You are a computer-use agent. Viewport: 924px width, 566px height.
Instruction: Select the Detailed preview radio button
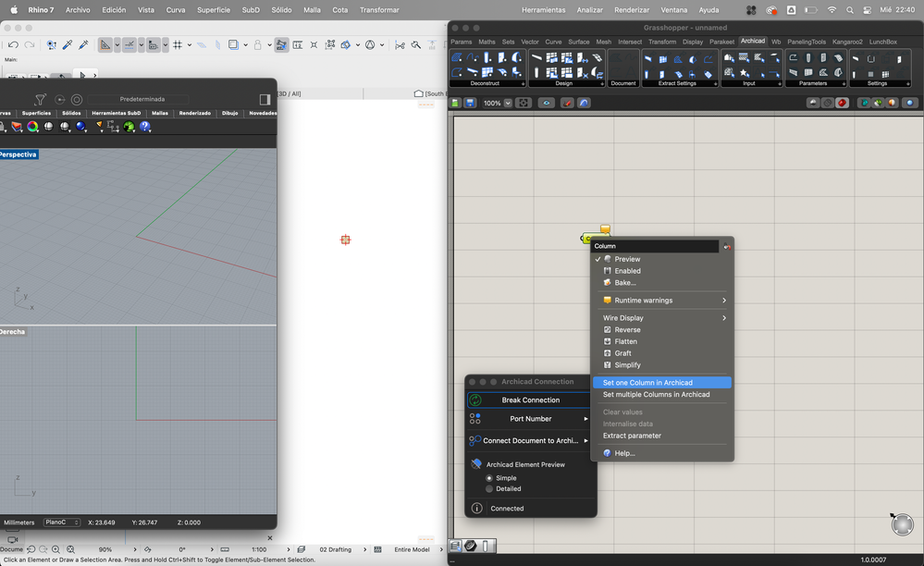tap(489, 488)
